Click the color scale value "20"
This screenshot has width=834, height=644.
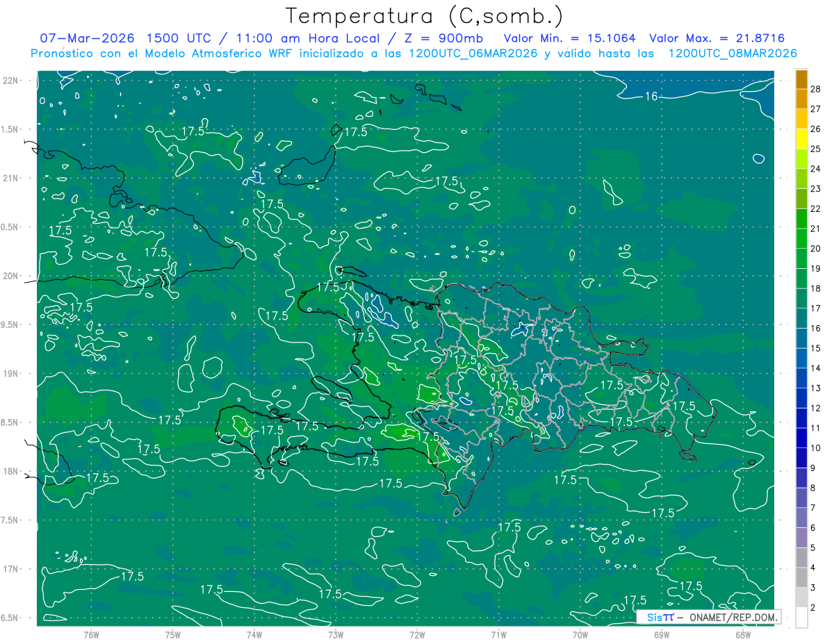(x=817, y=248)
